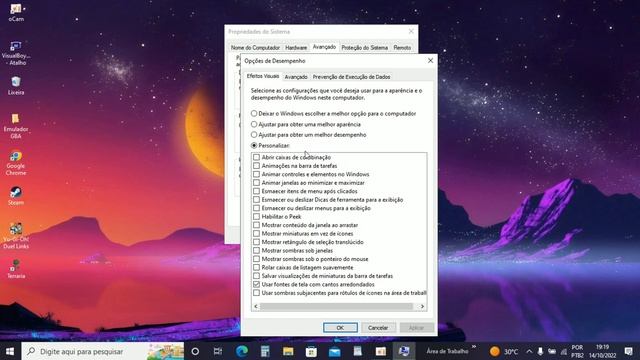Open Microsoft Store from the taskbar
The width and height of the screenshot is (640, 360).
[311, 351]
